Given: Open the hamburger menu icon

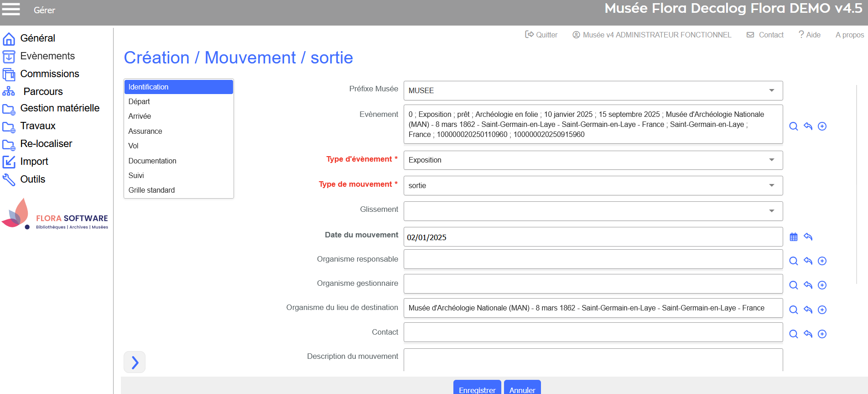Looking at the screenshot, I should tap(11, 9).
